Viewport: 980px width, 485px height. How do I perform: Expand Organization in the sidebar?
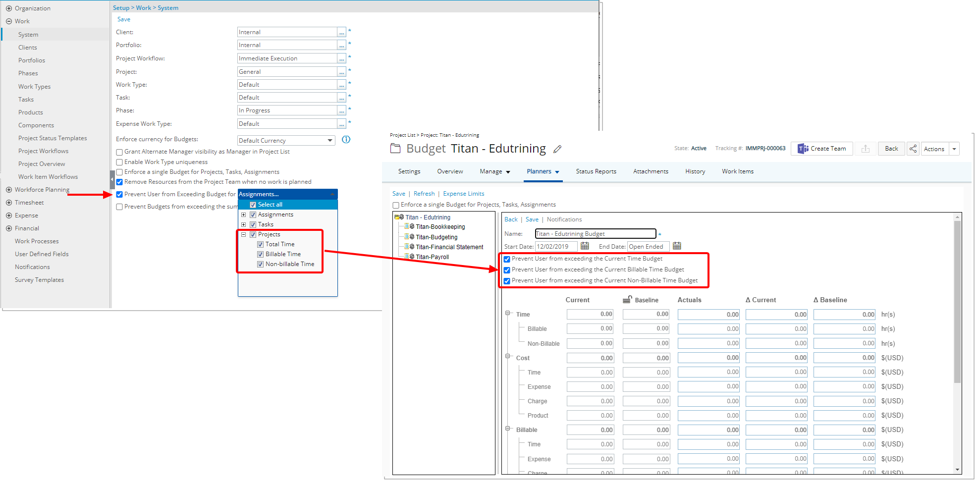click(x=9, y=8)
